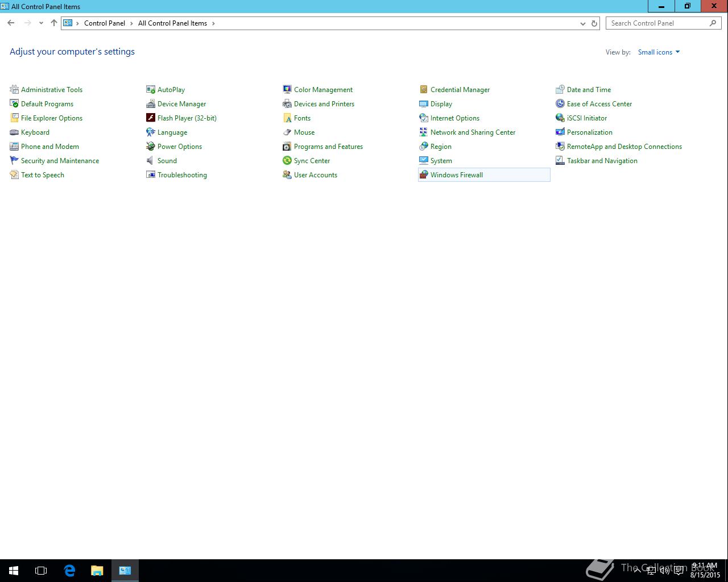Open the View by Small icons dropdown
The image size is (728, 582).
659,52
